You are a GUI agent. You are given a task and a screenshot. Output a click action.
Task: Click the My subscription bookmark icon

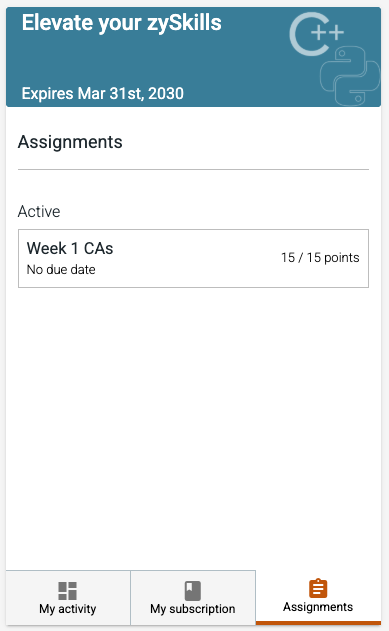pyautogui.click(x=192, y=591)
